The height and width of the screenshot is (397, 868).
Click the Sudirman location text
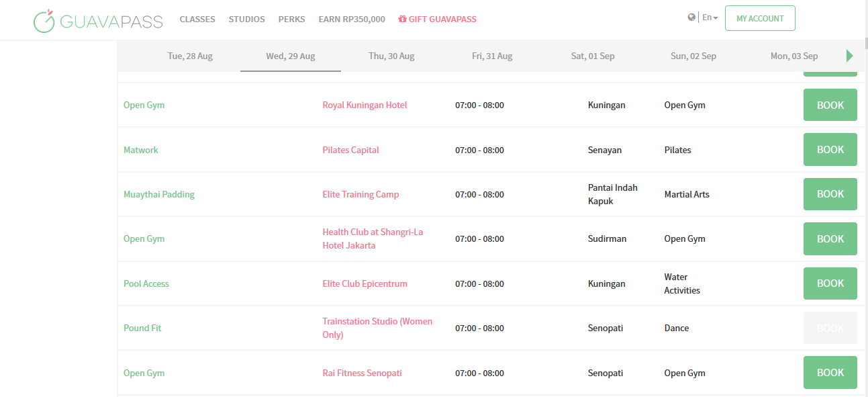(x=607, y=238)
